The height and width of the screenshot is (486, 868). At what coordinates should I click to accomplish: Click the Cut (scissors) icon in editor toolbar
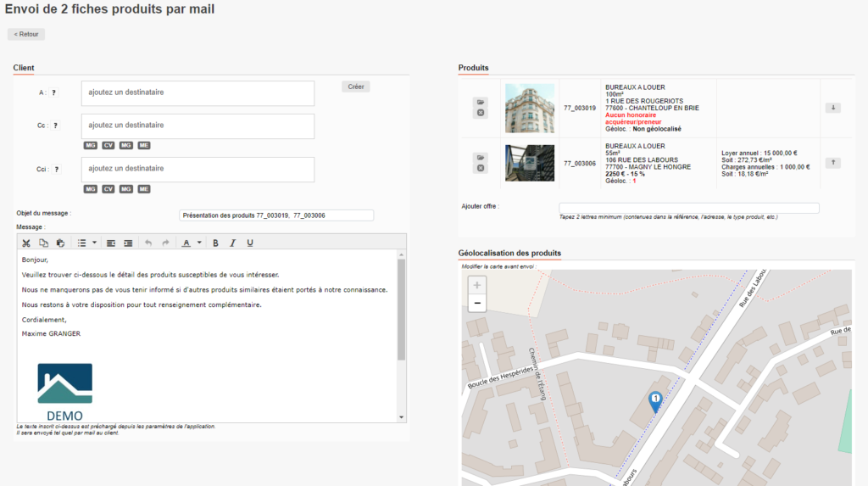26,243
